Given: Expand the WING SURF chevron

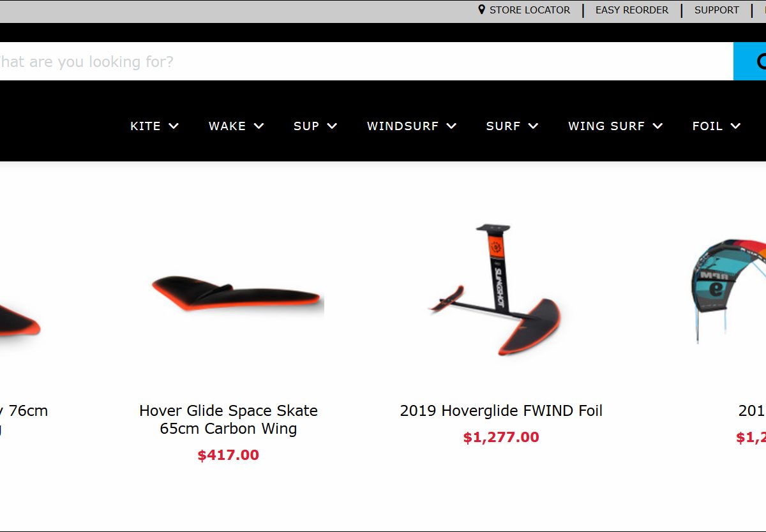Looking at the screenshot, I should coord(657,126).
